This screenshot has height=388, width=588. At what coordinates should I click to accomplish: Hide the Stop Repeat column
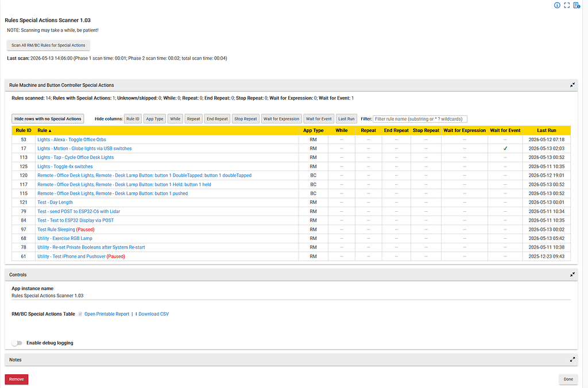click(246, 119)
